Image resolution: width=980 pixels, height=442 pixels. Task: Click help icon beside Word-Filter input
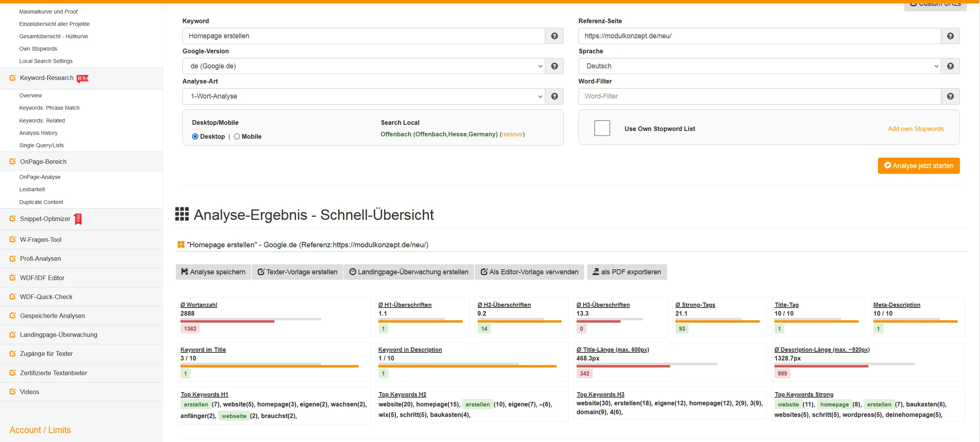coord(950,96)
